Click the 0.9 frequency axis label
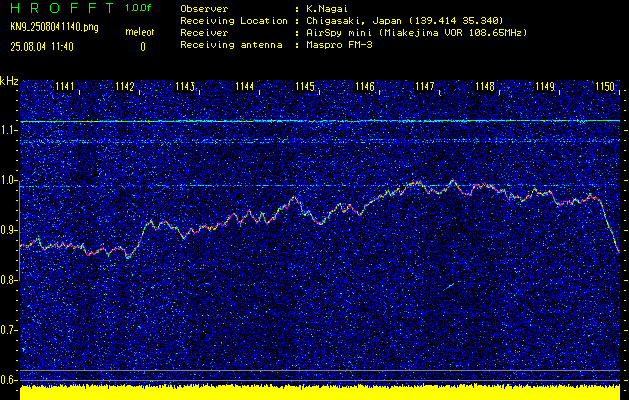 coord(7,231)
